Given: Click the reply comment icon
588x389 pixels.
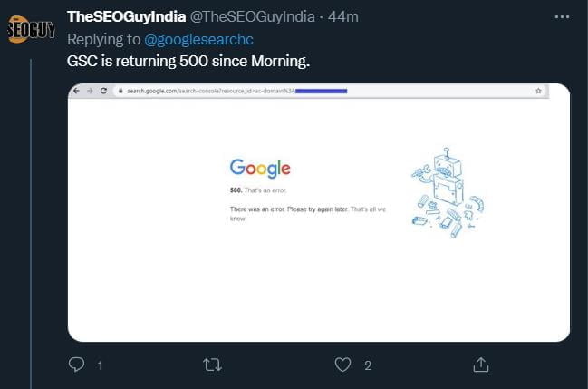Looking at the screenshot, I should 77,365.
